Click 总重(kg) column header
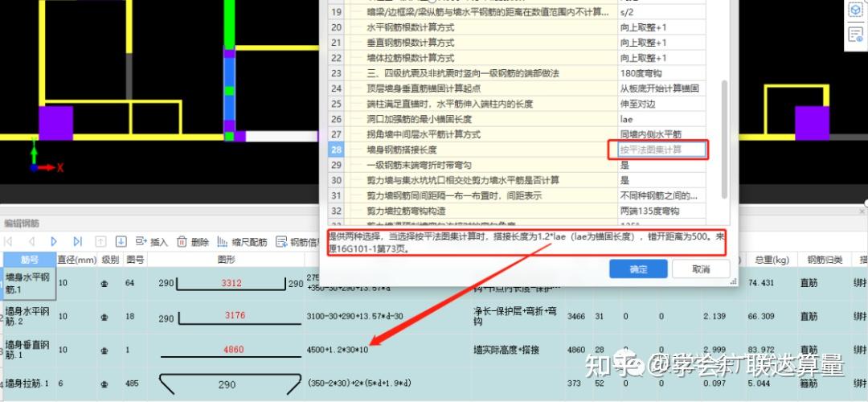 [x=772, y=259]
